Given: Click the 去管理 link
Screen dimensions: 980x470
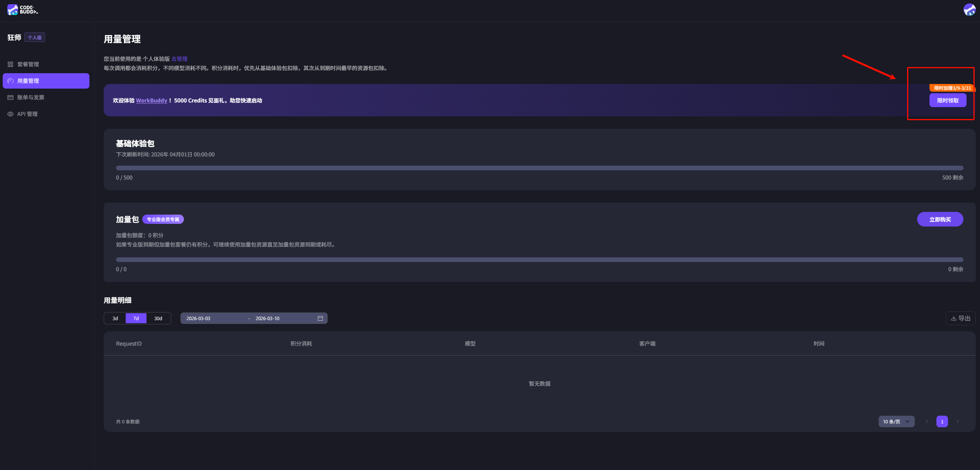Looking at the screenshot, I should coord(179,59).
